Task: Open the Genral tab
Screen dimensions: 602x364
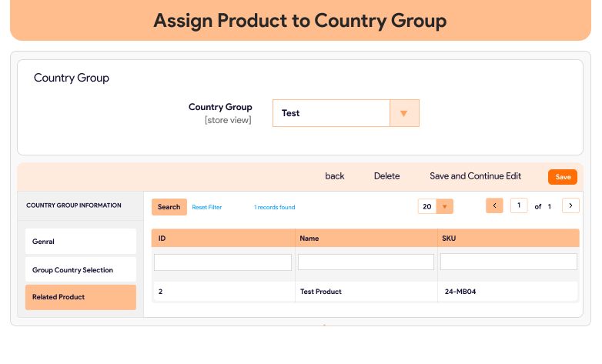Action: pyautogui.click(x=80, y=242)
